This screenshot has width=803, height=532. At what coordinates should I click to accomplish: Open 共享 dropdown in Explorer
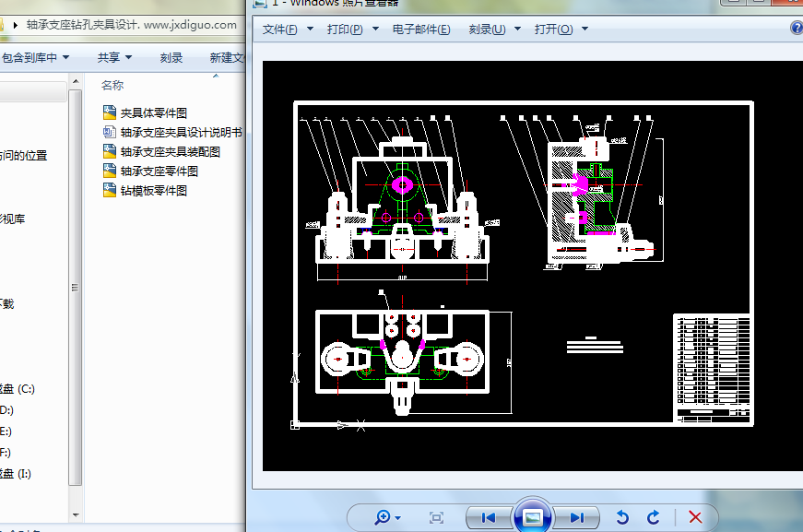coord(114,58)
